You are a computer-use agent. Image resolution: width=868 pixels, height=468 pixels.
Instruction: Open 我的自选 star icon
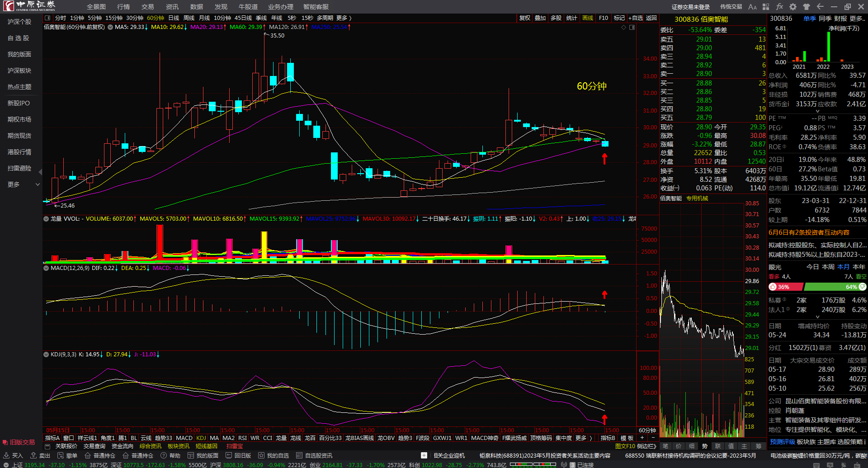(x=261, y=455)
